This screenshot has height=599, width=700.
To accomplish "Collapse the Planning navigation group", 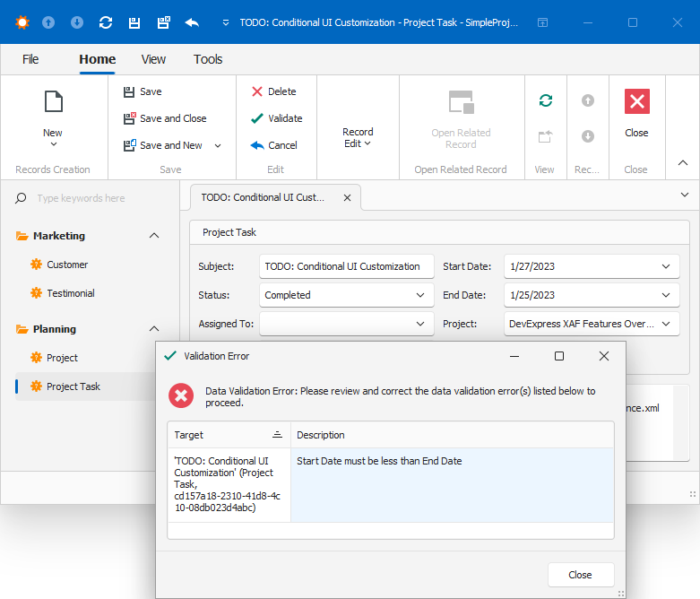I will click(154, 329).
